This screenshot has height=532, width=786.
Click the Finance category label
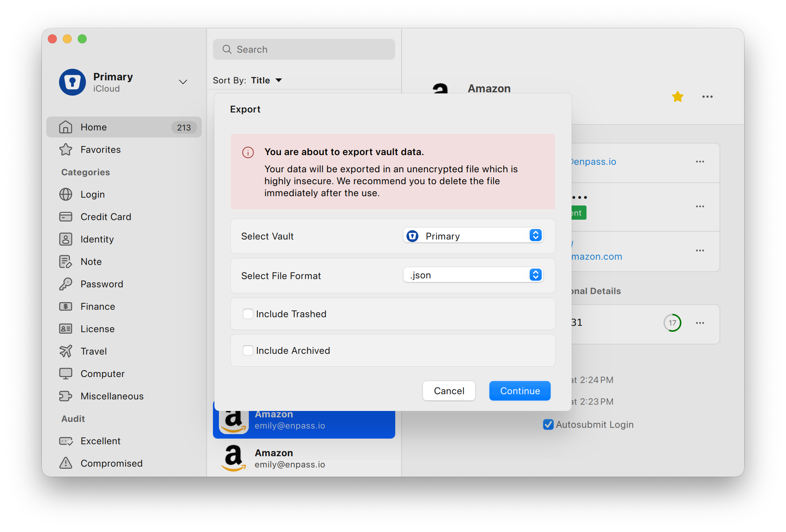(98, 306)
